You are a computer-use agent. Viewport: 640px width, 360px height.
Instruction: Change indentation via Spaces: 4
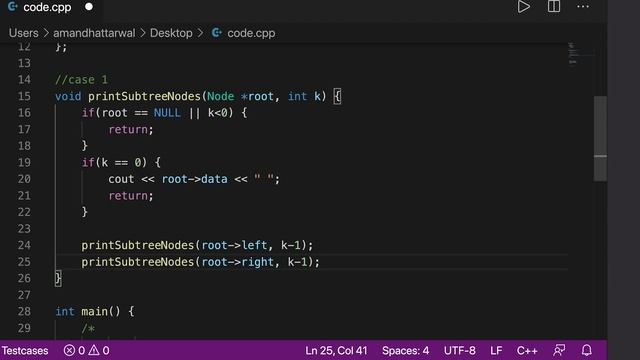(405, 351)
